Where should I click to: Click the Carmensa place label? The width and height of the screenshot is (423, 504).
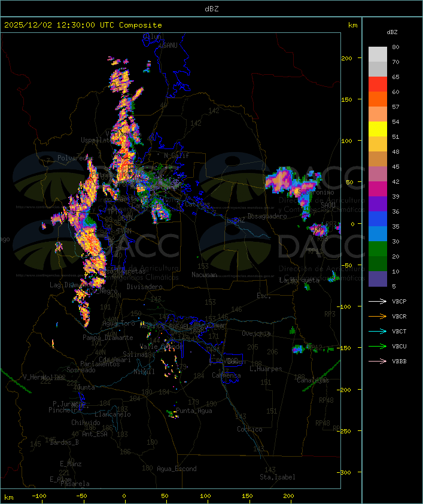(x=226, y=375)
